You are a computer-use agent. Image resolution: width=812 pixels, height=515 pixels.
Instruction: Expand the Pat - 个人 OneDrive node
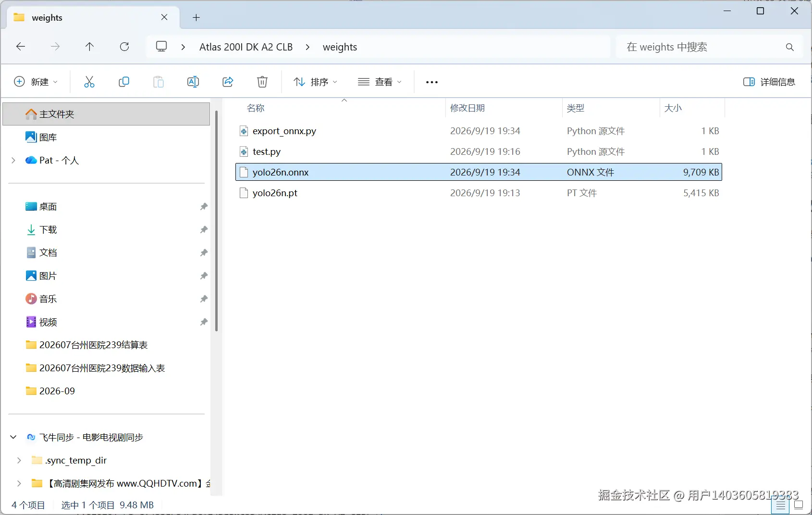coord(13,160)
